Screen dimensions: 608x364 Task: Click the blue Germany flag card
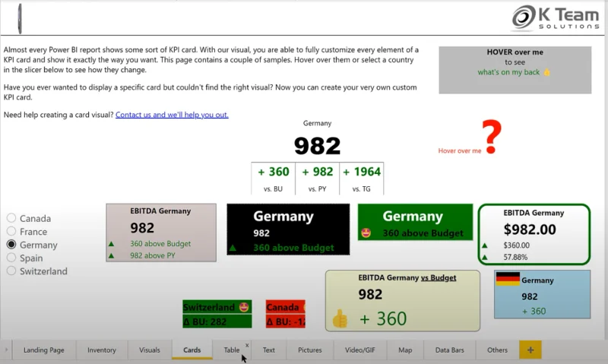(x=542, y=294)
